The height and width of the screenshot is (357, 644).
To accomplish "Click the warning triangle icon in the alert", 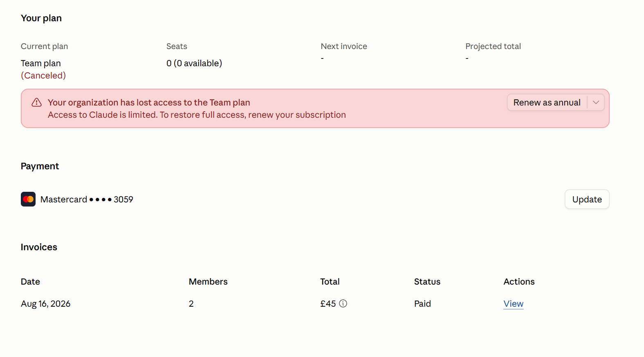I will (36, 102).
